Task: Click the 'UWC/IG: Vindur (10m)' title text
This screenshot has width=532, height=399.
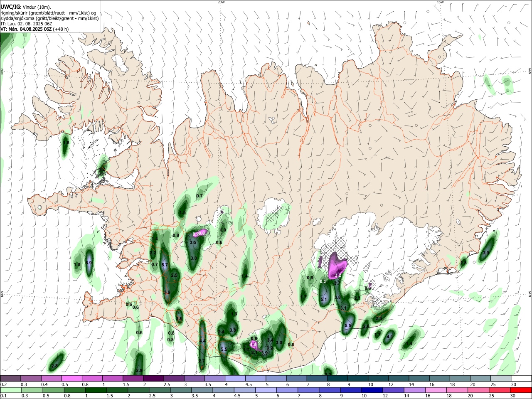Action: 25,7
